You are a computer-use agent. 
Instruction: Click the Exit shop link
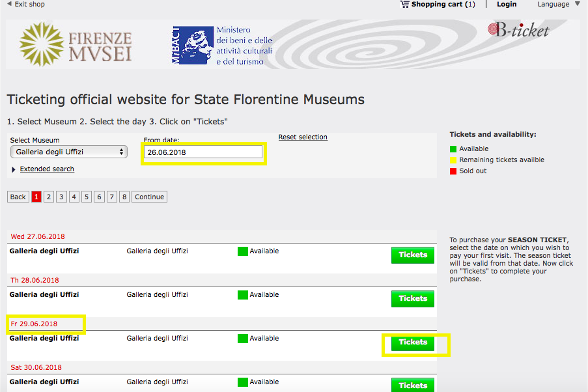pyautogui.click(x=29, y=4)
